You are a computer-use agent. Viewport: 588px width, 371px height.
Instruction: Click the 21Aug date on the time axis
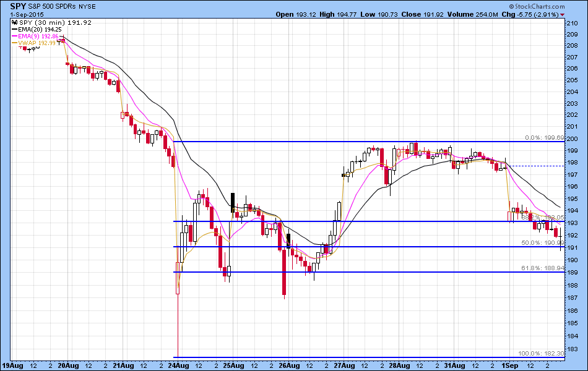point(123,366)
